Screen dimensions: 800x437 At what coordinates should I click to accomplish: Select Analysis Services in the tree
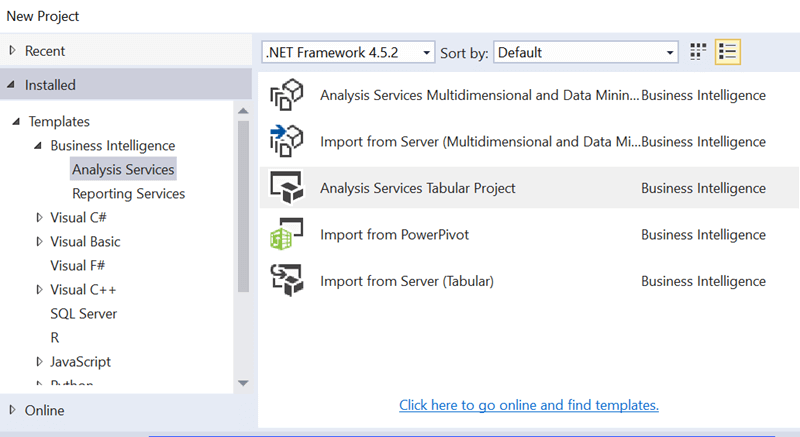coord(123,169)
